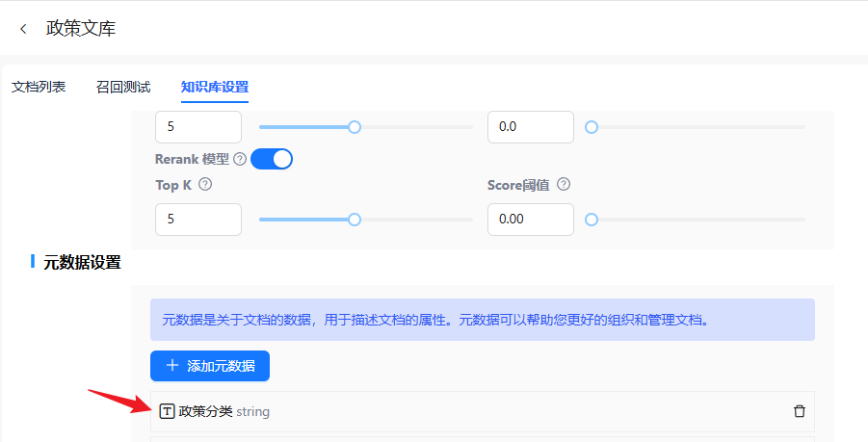Click the help icon next to Rerank 模型
Screen dimensions: 868x442
tap(240, 159)
